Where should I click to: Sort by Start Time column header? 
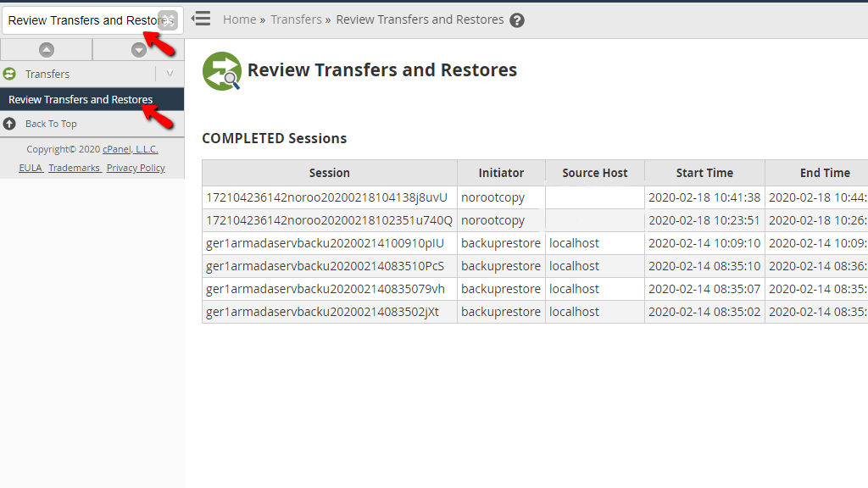(x=704, y=173)
